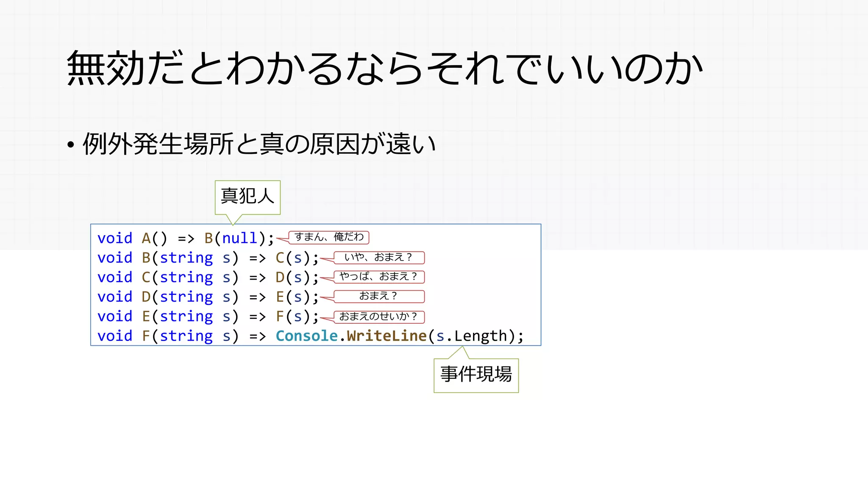Click the code line void A() => B(null);
Image resolution: width=868 pixels, height=488 pixels.
(x=186, y=238)
